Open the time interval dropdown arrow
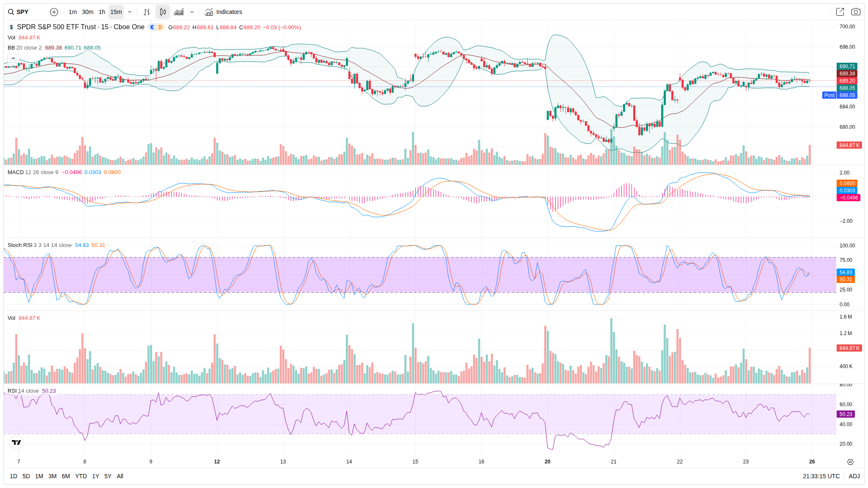868x488 pixels. pos(130,12)
